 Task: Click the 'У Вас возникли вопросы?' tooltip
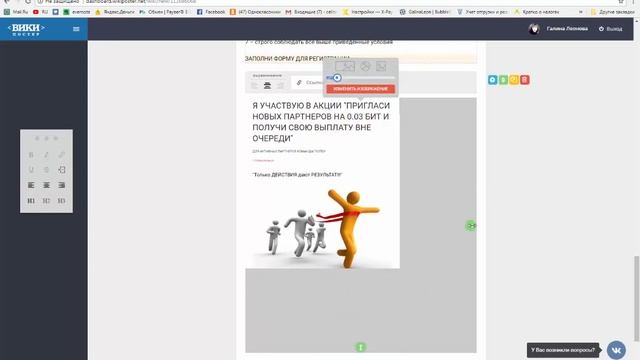pos(563,350)
